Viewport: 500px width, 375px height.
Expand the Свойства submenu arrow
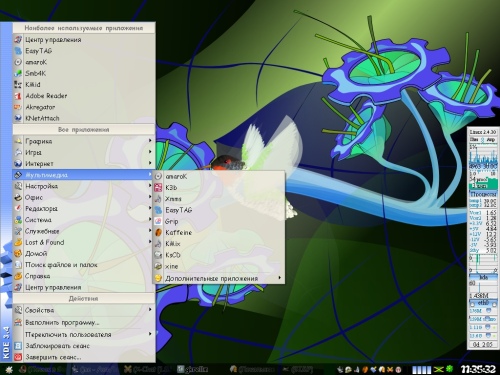tap(150, 310)
